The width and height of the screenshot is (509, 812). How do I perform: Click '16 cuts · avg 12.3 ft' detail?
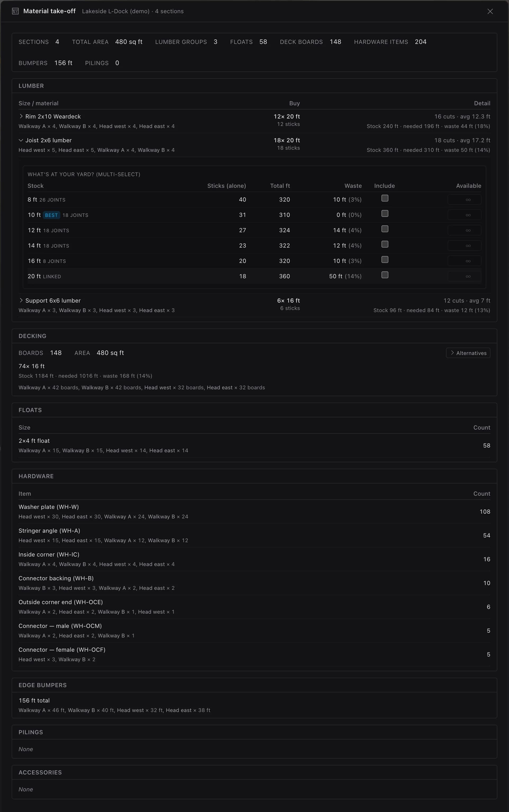pos(462,116)
